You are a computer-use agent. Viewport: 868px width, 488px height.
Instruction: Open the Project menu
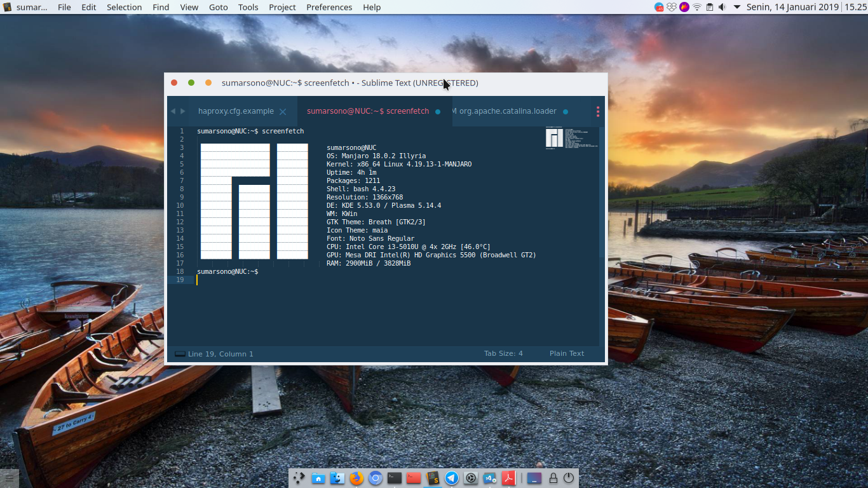282,7
